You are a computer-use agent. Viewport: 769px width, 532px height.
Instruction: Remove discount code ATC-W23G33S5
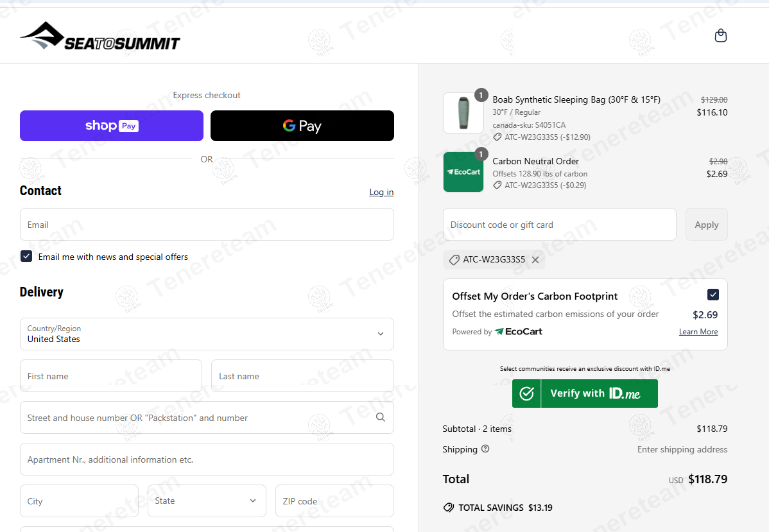click(x=535, y=260)
